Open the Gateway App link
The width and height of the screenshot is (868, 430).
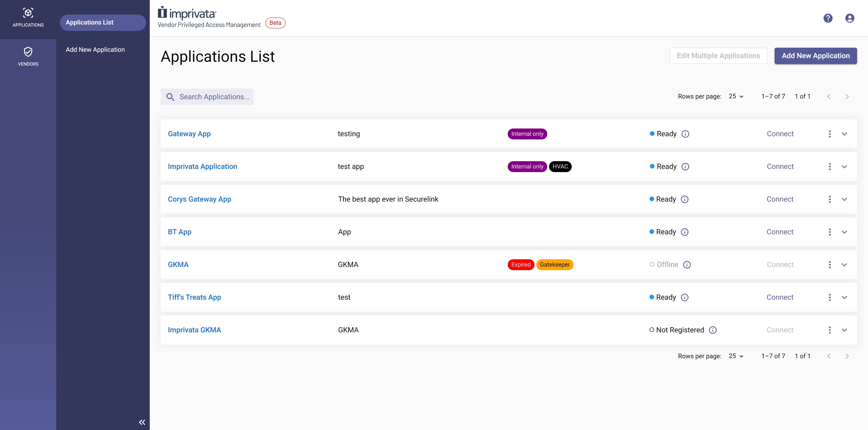(x=189, y=134)
